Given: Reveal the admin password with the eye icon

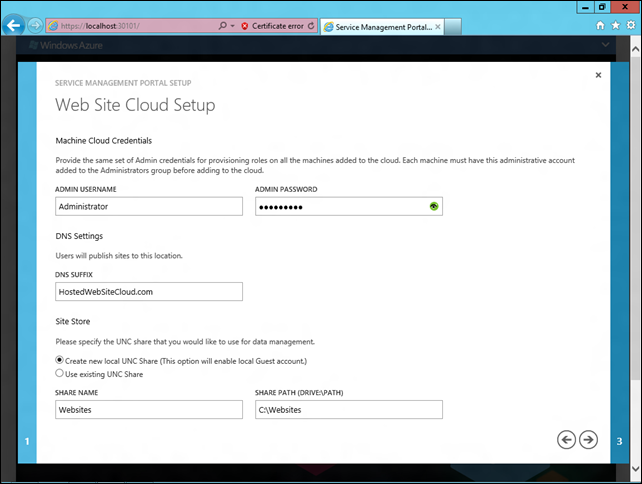Looking at the screenshot, I should click(434, 206).
